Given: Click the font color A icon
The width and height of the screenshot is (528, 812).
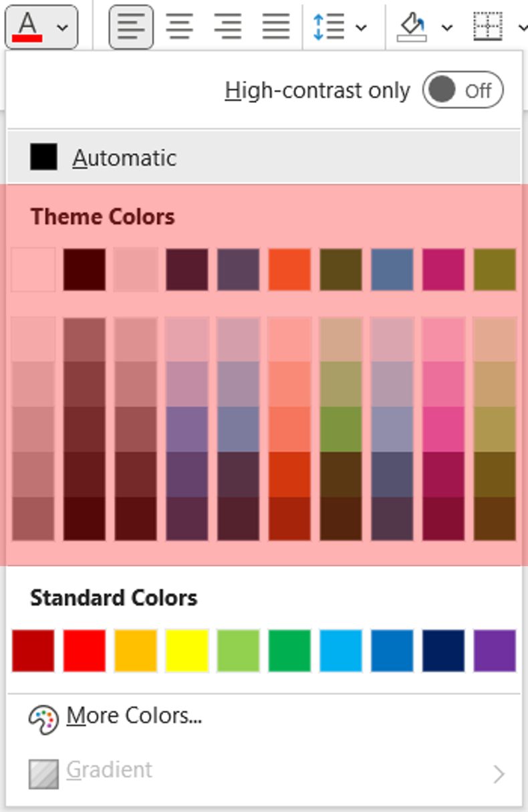Looking at the screenshot, I should pos(27,27).
